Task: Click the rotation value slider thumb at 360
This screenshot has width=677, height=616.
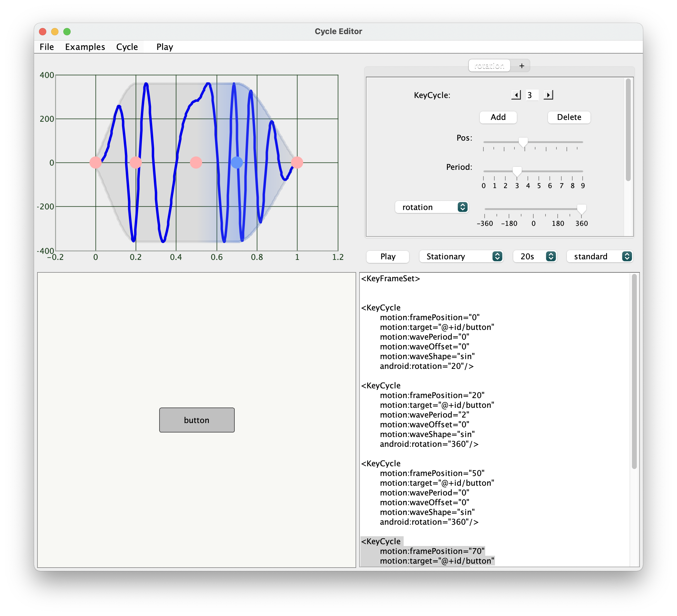Action: point(581,209)
